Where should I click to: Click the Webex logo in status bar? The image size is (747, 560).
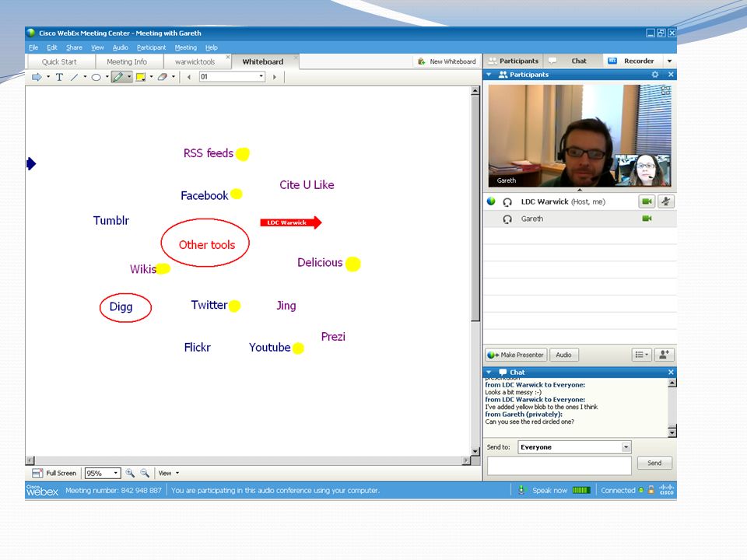click(x=42, y=491)
